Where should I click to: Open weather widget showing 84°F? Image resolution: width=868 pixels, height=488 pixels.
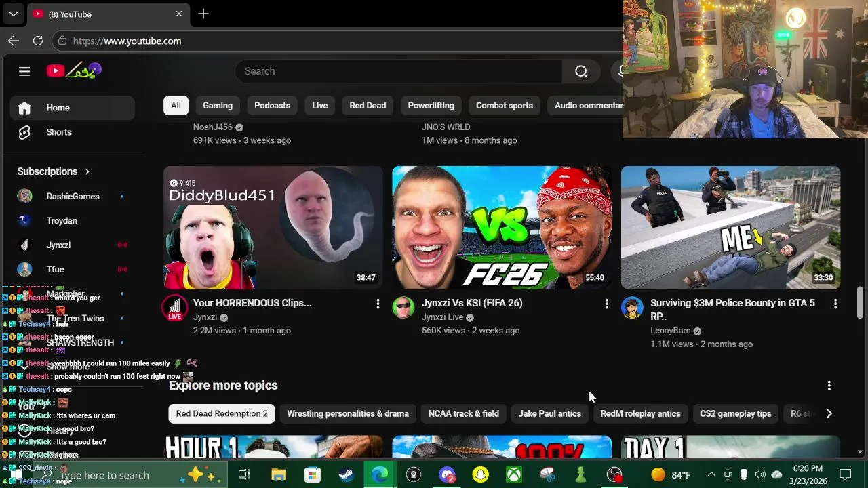pyautogui.click(x=671, y=475)
